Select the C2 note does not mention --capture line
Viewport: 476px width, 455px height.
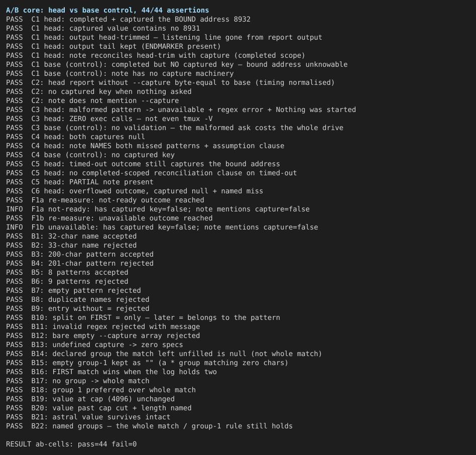pos(92,101)
